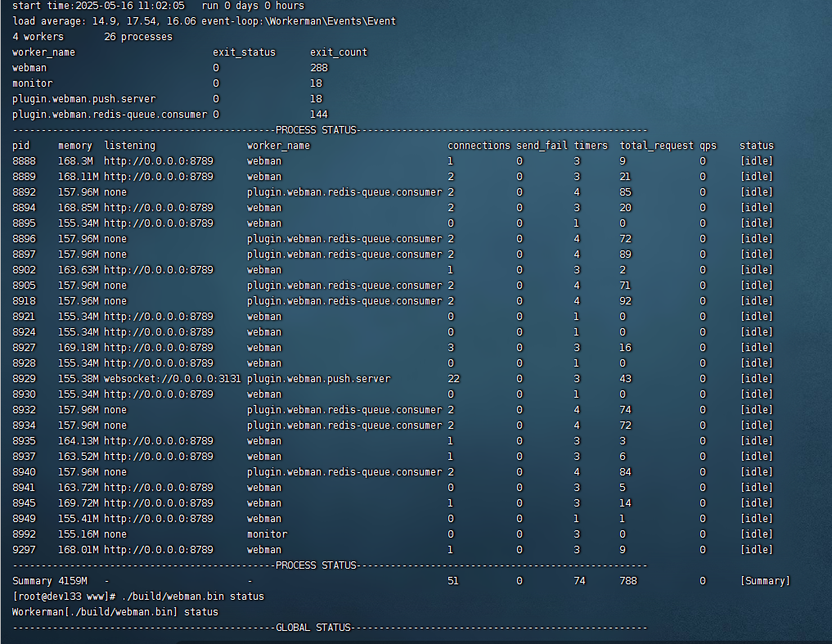832x644 pixels.
Task: Click the exit_count column header
Action: (x=339, y=52)
